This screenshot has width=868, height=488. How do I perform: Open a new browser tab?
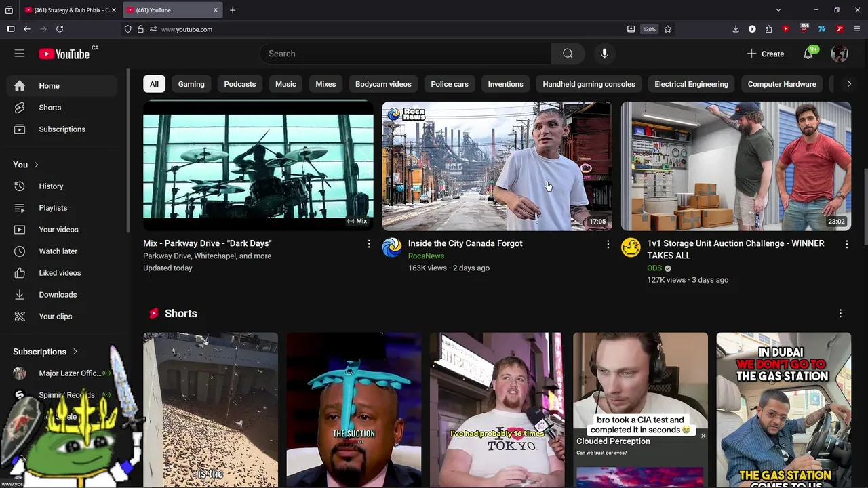coord(233,10)
